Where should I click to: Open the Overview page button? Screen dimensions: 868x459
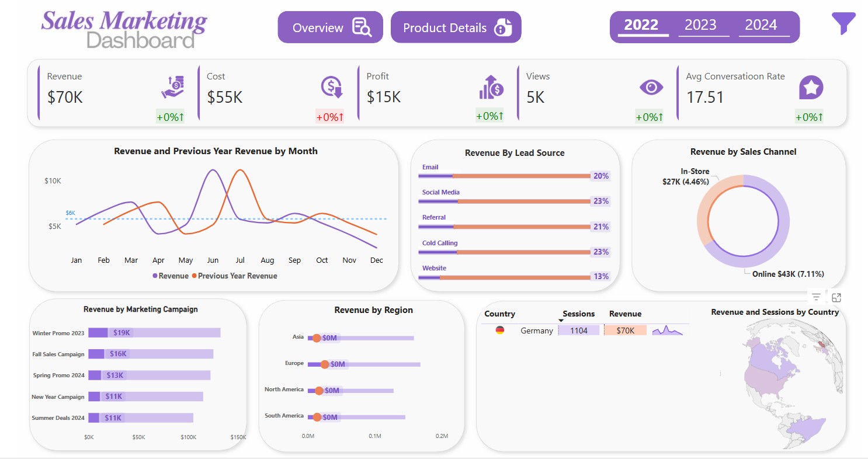click(330, 27)
